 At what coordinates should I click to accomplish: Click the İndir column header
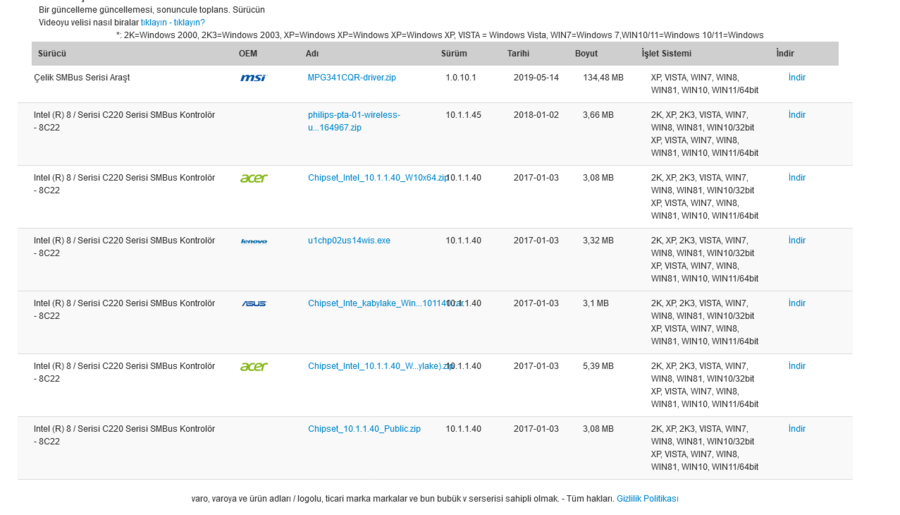(x=785, y=53)
